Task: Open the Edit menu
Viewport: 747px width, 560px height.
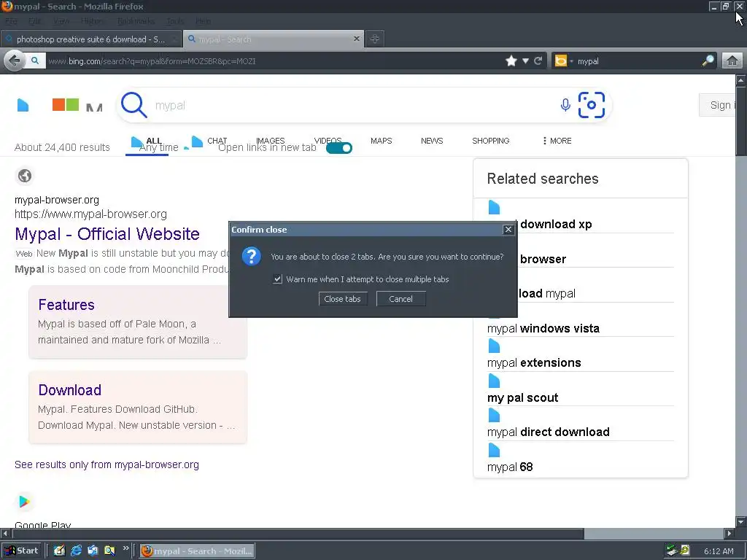Action: click(35, 21)
